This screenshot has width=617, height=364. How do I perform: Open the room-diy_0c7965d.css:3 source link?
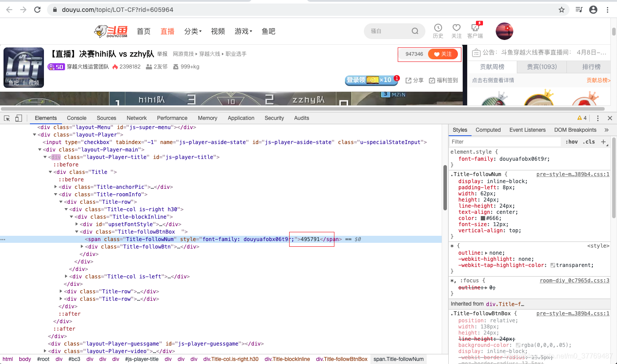(575, 281)
